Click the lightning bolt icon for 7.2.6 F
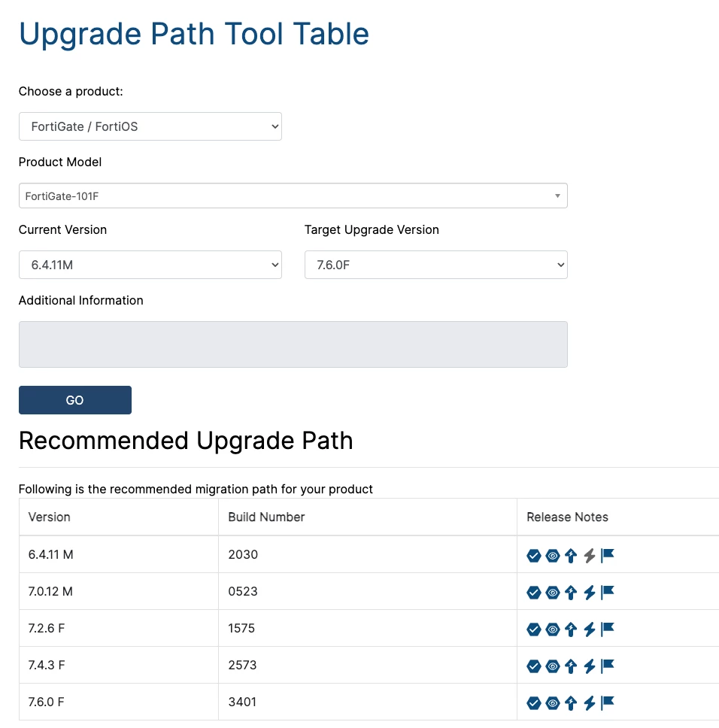 [590, 629]
